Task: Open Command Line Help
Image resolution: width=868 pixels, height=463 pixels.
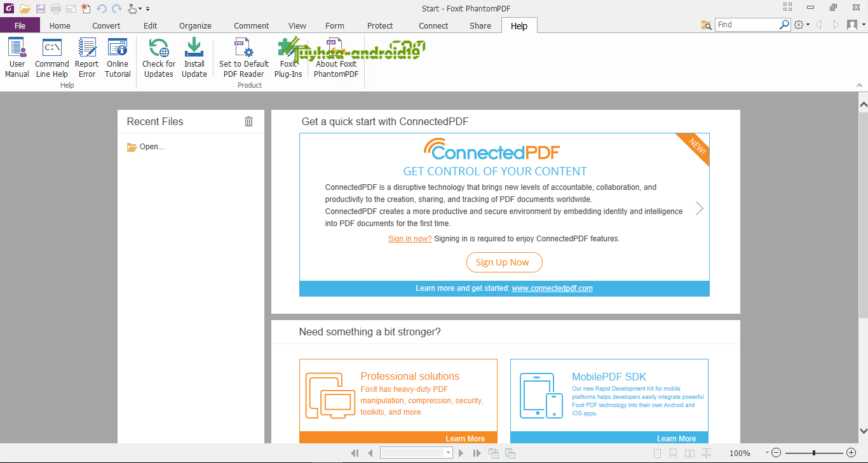Action: (52, 58)
